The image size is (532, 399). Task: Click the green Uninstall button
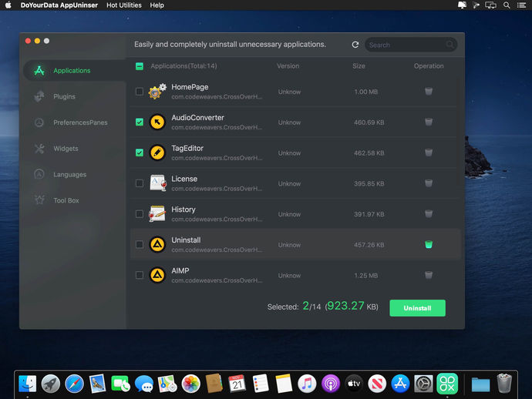click(417, 308)
